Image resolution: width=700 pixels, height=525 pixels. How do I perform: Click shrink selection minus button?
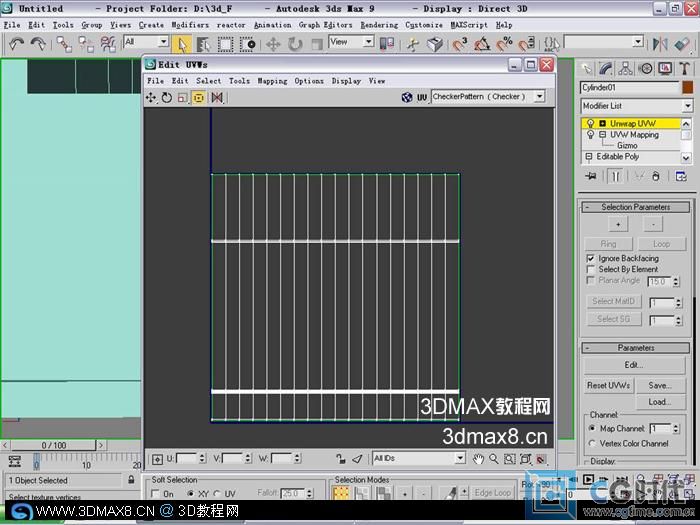click(653, 224)
